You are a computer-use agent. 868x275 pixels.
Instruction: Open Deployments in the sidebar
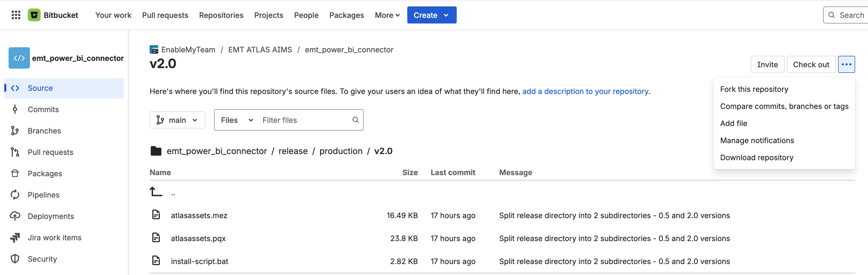point(51,216)
